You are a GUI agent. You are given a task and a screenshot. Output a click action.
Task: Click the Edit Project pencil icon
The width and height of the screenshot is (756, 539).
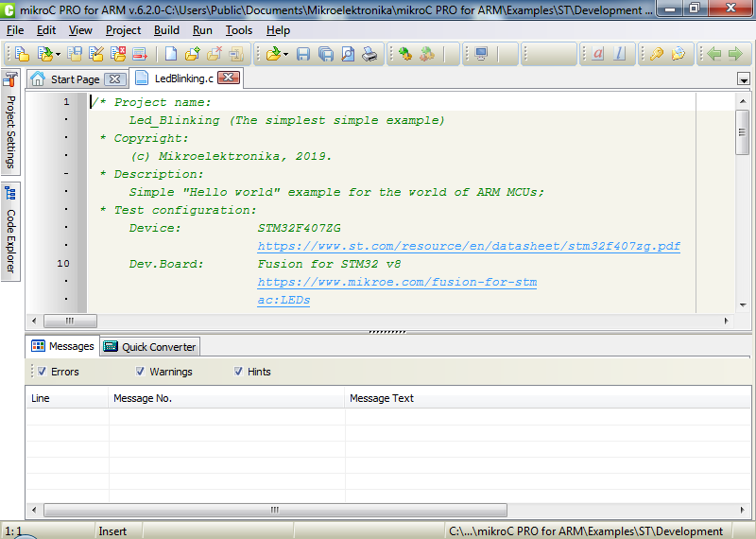[x=96, y=54]
